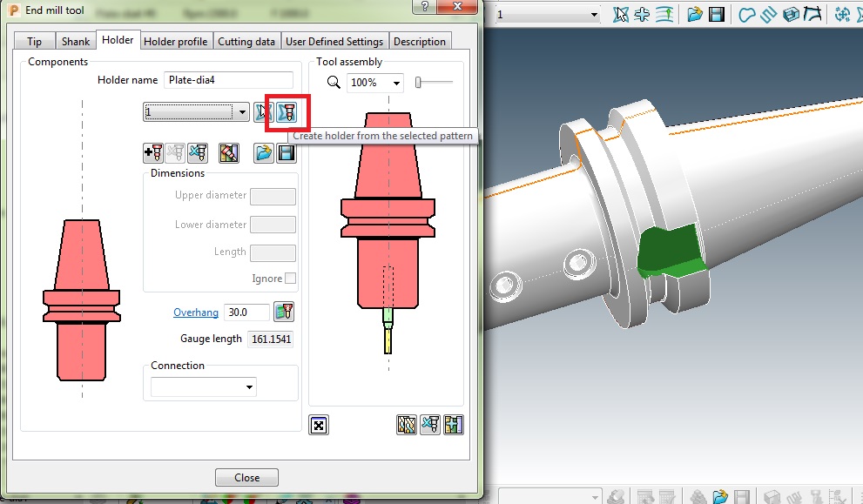
Task: Switch to the Cutting data tab
Action: [248, 41]
